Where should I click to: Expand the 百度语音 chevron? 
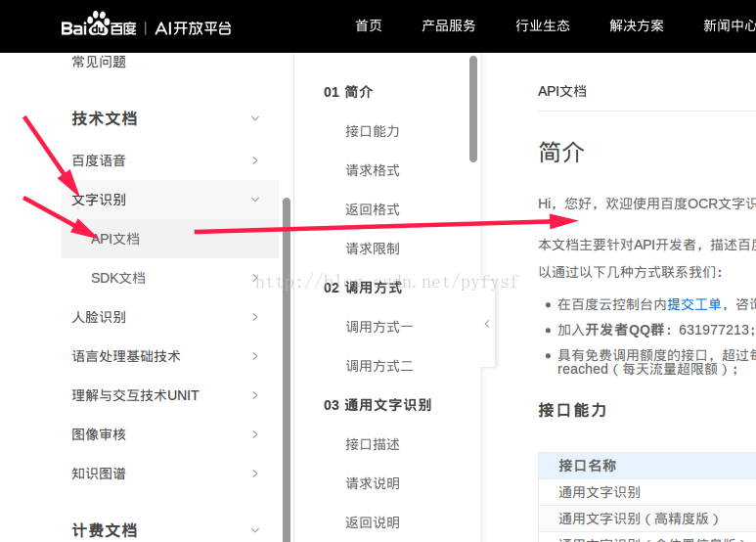255,160
